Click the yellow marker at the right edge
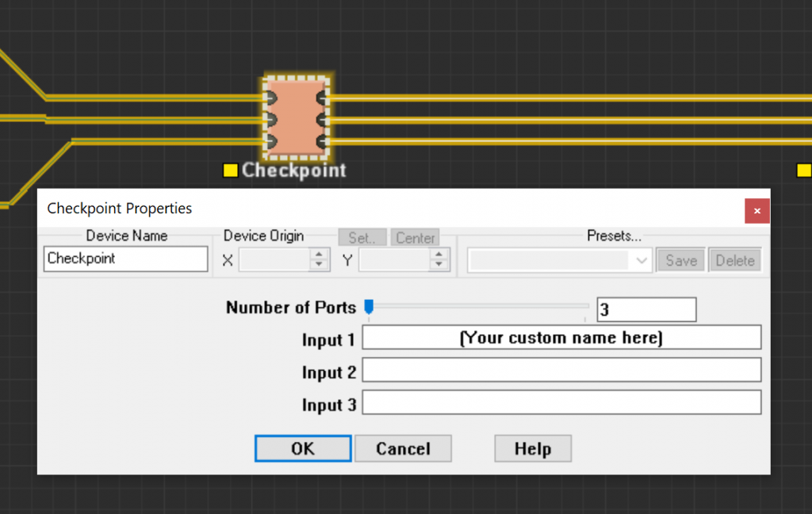Viewport: 812px width, 514px height. 805,169
